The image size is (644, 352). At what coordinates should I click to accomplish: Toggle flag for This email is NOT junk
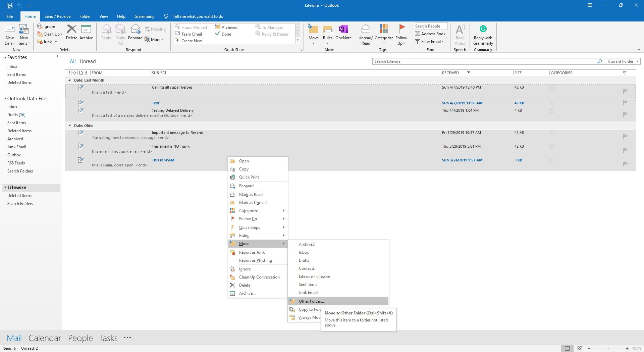[x=625, y=150]
